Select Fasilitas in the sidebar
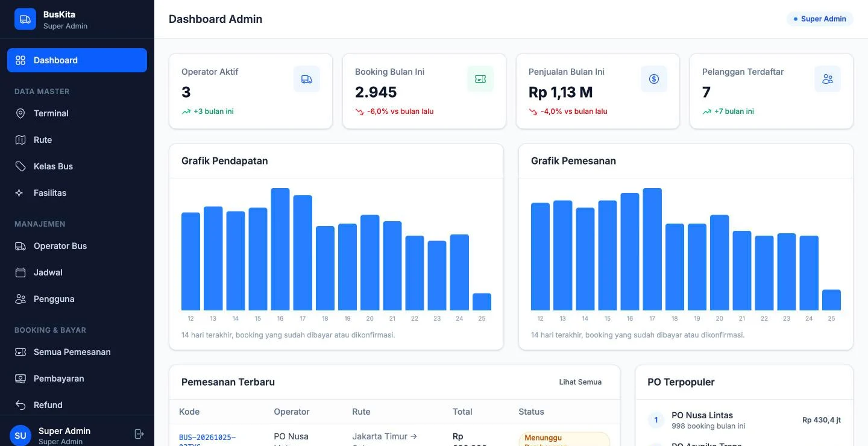 (x=77, y=193)
